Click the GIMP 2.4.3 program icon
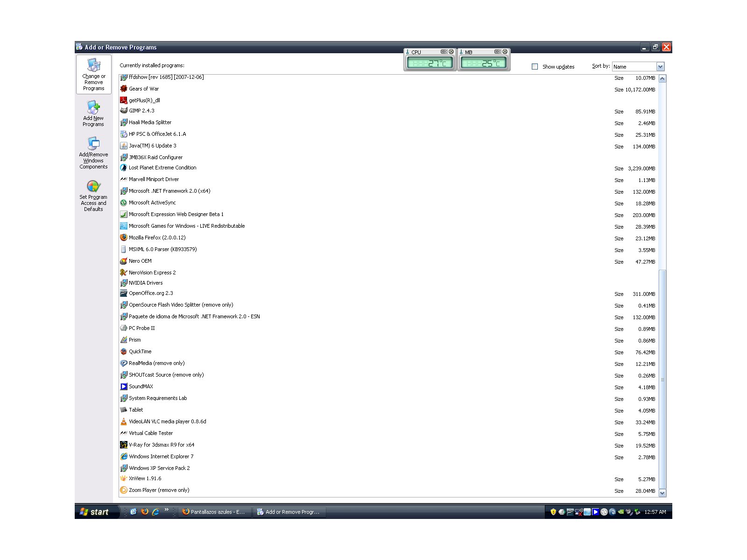747x560 pixels. click(x=124, y=111)
